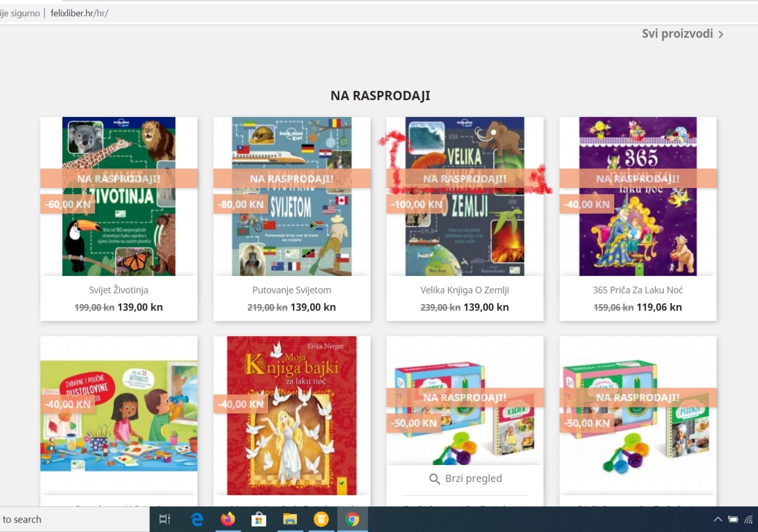
Task: Show hidden system tray icons
Action: point(717,519)
